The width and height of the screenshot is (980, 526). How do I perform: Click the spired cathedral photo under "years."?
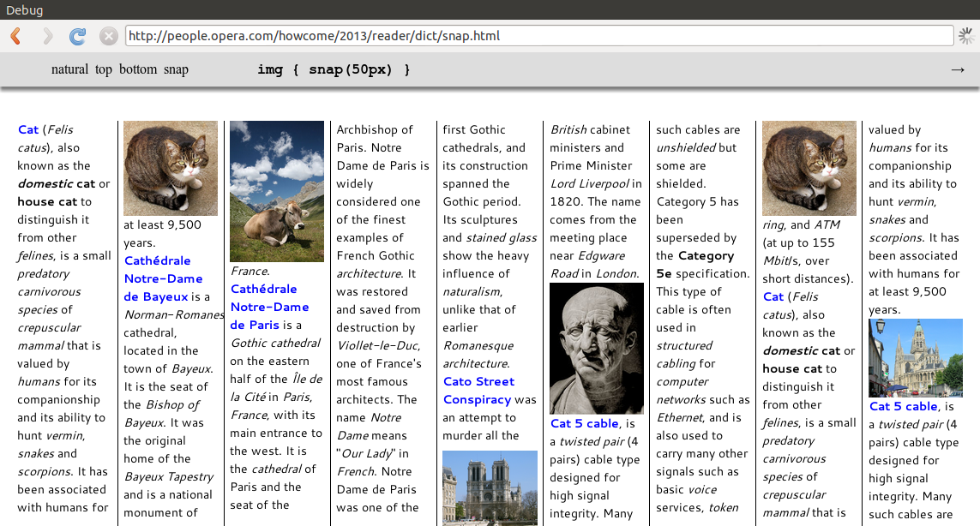click(916, 358)
